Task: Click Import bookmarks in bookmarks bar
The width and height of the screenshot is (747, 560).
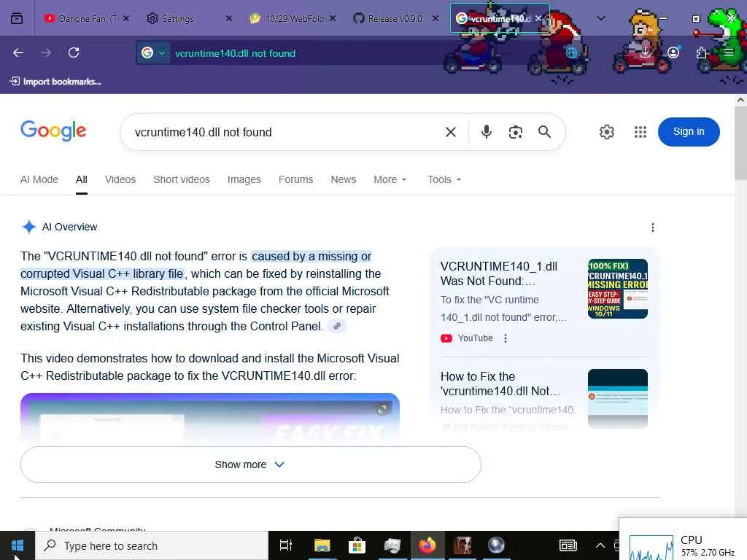Action: point(55,82)
